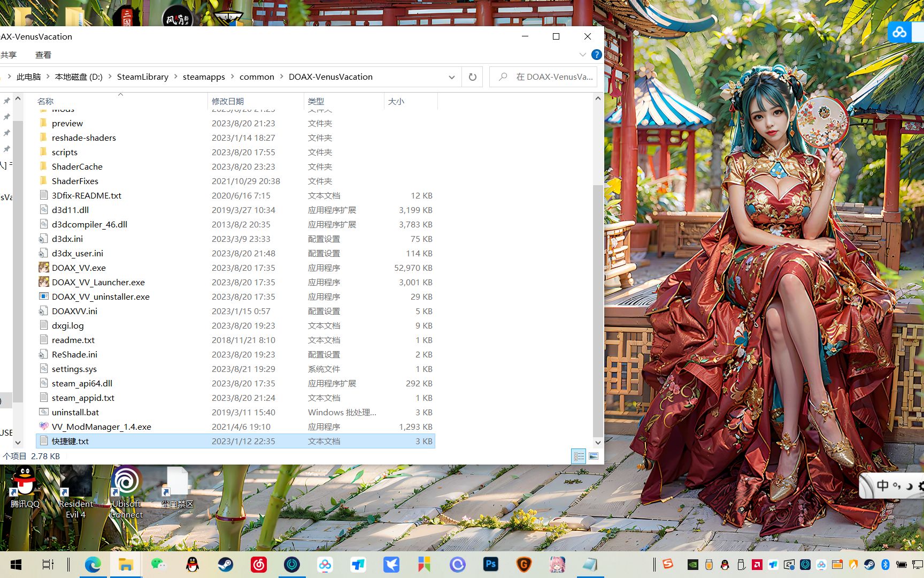Launch Steam from the taskbar

[225, 564]
